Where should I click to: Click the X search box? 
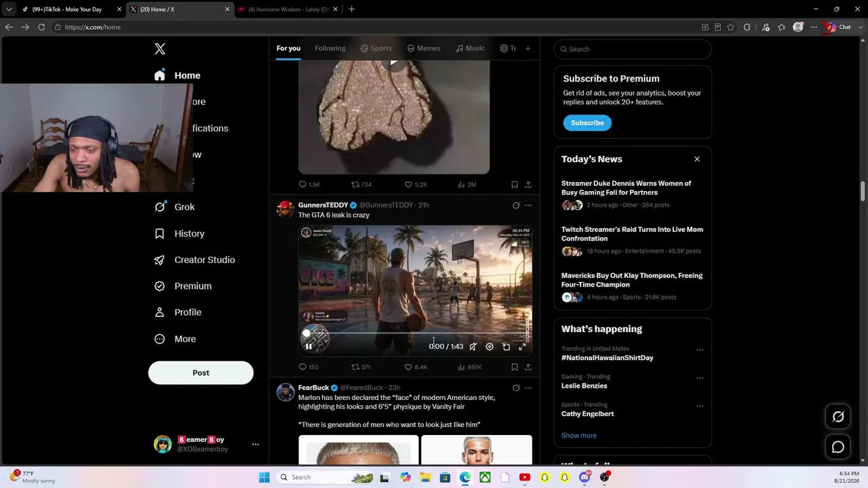point(633,49)
